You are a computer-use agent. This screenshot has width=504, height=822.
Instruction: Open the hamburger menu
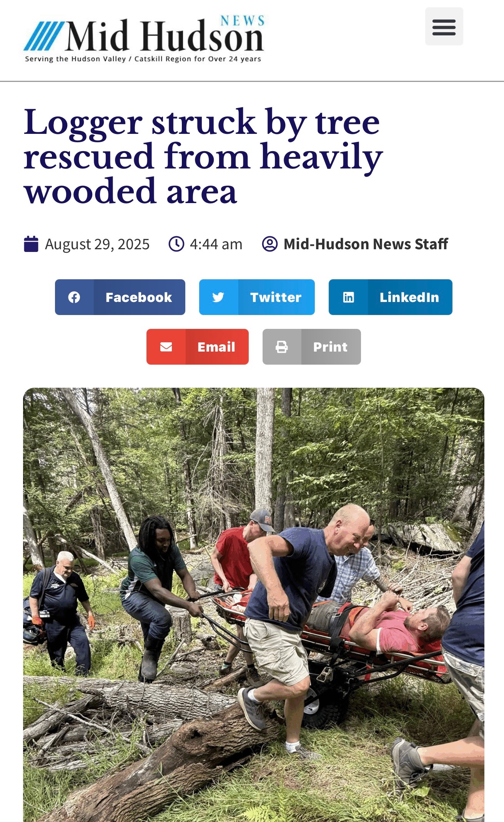444,27
